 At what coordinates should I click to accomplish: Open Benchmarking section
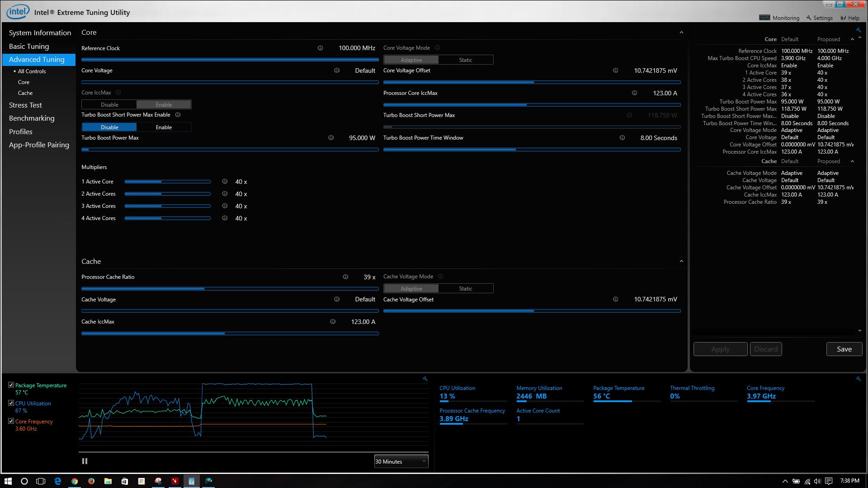pos(32,118)
